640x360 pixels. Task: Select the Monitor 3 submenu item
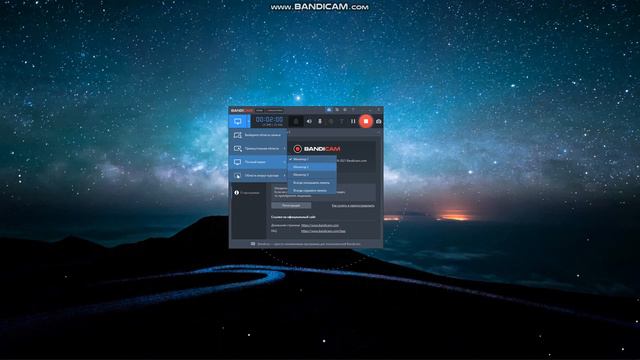point(312,175)
